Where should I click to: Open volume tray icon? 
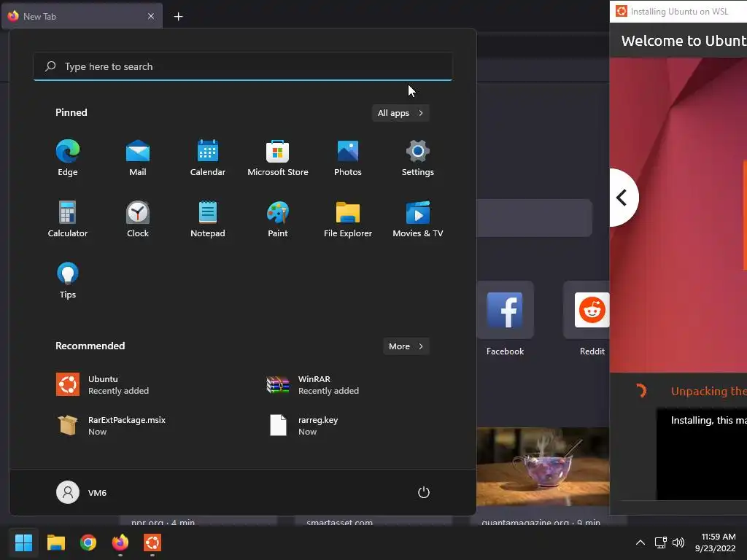coord(678,542)
